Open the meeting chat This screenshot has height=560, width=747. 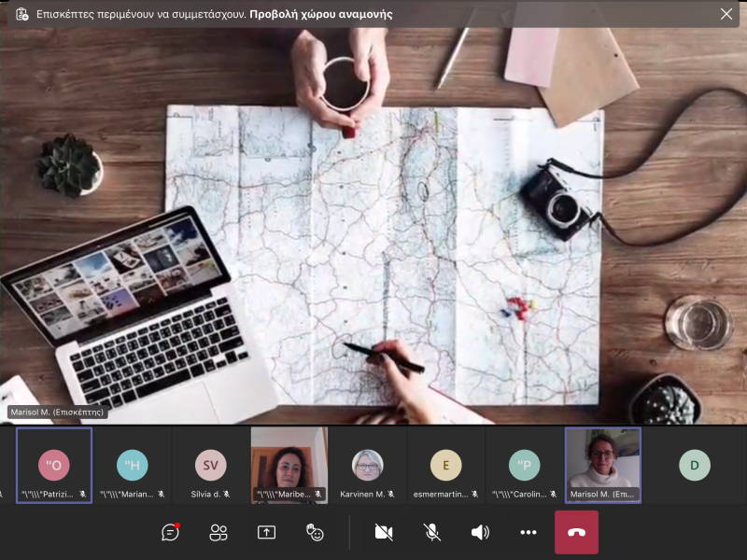pos(170,532)
